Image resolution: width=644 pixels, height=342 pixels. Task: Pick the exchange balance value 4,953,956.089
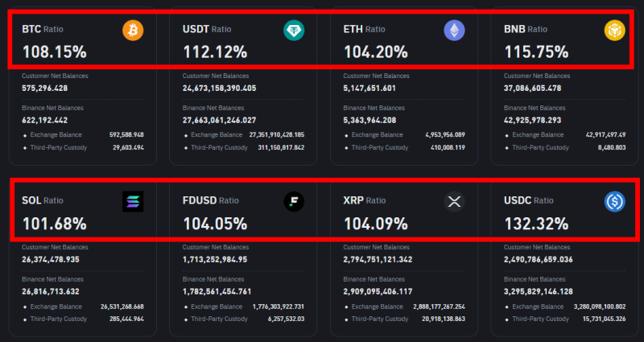click(445, 134)
